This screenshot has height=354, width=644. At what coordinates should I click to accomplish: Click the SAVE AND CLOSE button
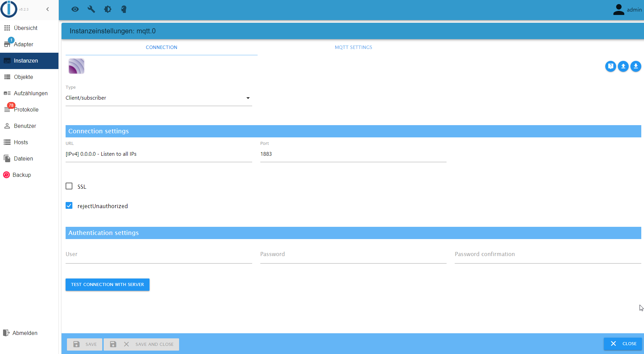click(x=141, y=344)
